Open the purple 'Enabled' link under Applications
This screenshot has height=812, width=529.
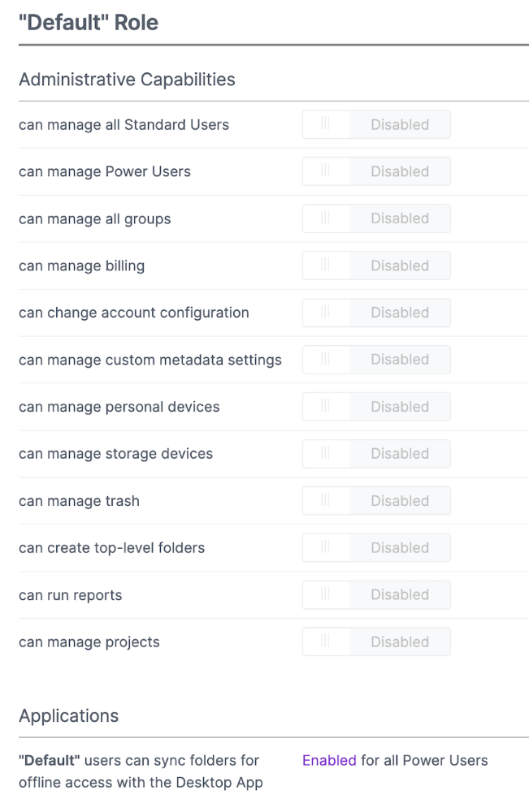point(329,761)
